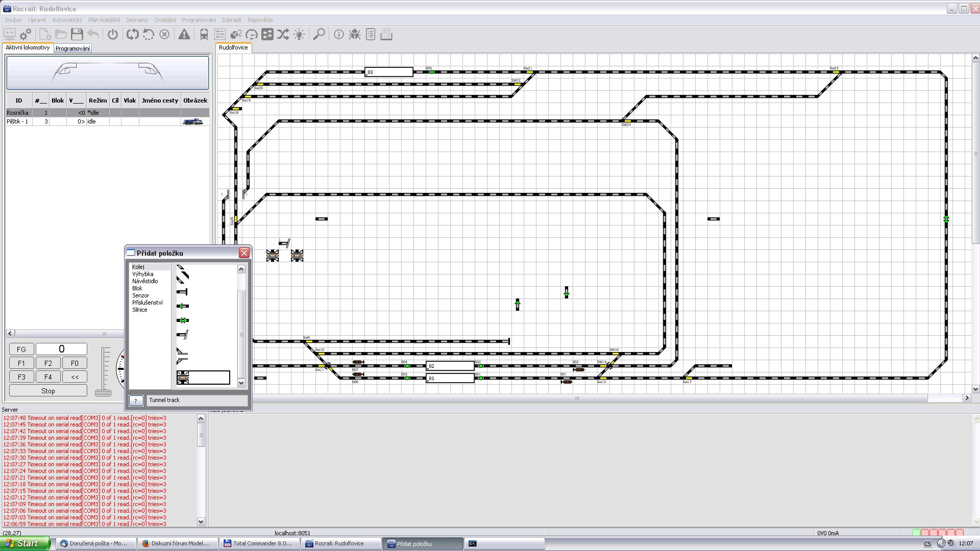
Task: Toggle the lights bulb icon
Action: point(299,35)
